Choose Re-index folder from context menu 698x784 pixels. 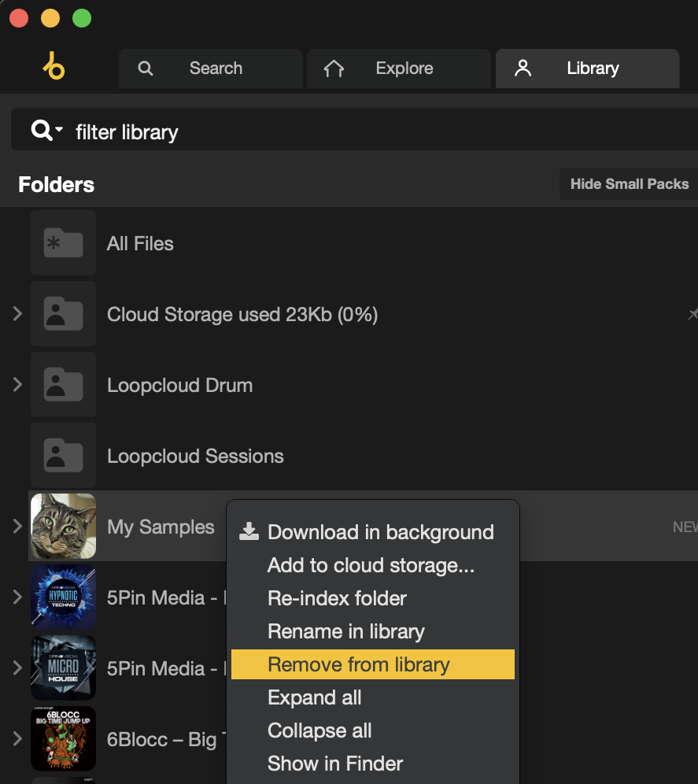[373, 598]
